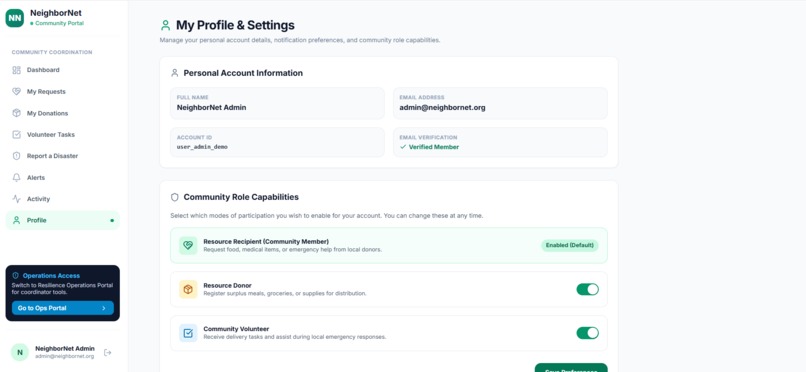Click the Personal Account Information person icon
Image resolution: width=806 pixels, height=372 pixels.
(175, 73)
